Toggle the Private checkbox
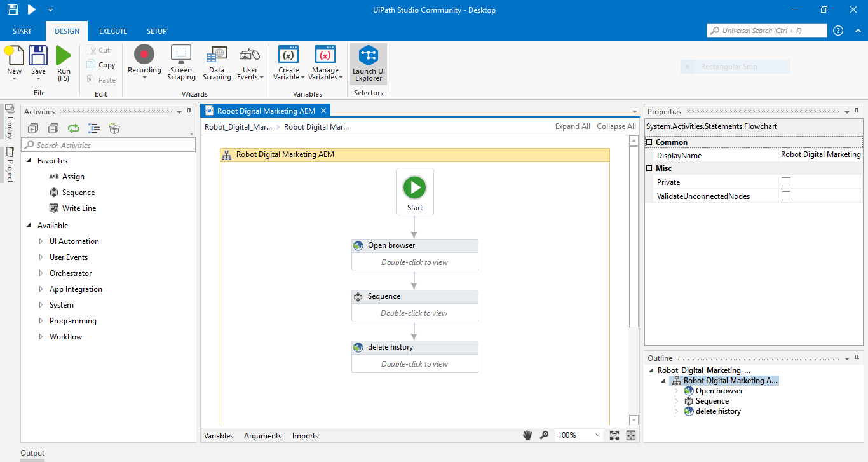The height and width of the screenshot is (462, 868). [786, 182]
